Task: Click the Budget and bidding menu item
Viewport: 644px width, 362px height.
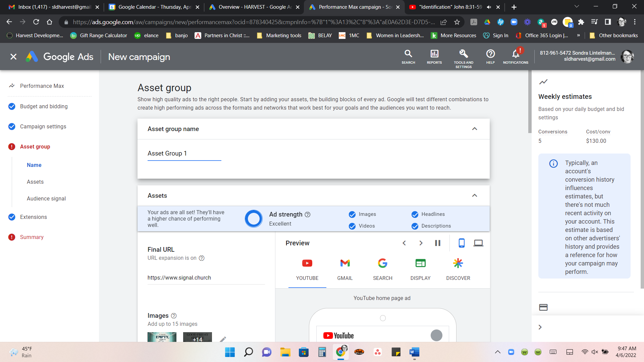Action: 44,107
